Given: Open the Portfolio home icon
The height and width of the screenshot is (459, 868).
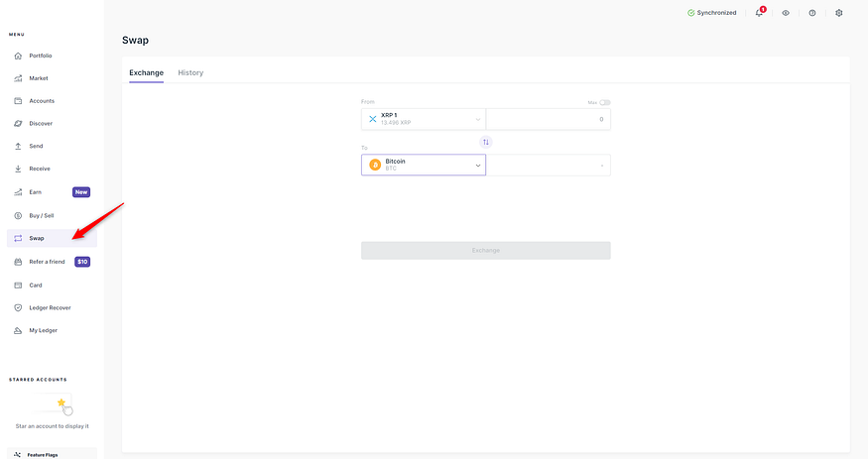Looking at the screenshot, I should pyautogui.click(x=18, y=56).
